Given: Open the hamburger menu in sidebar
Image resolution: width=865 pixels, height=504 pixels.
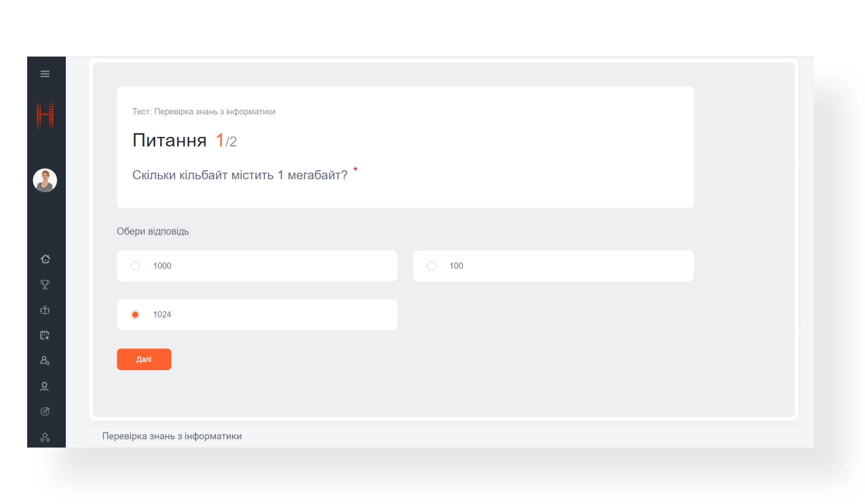Looking at the screenshot, I should [45, 74].
